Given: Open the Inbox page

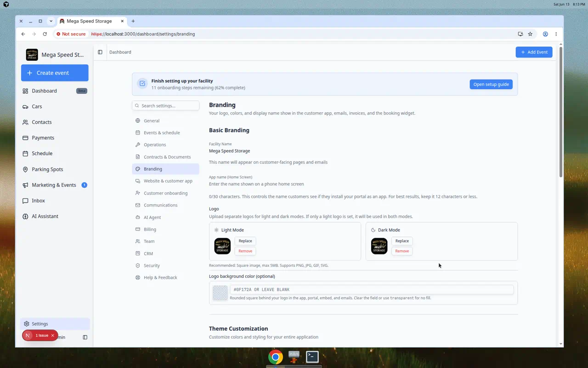Looking at the screenshot, I should (x=55, y=201).
